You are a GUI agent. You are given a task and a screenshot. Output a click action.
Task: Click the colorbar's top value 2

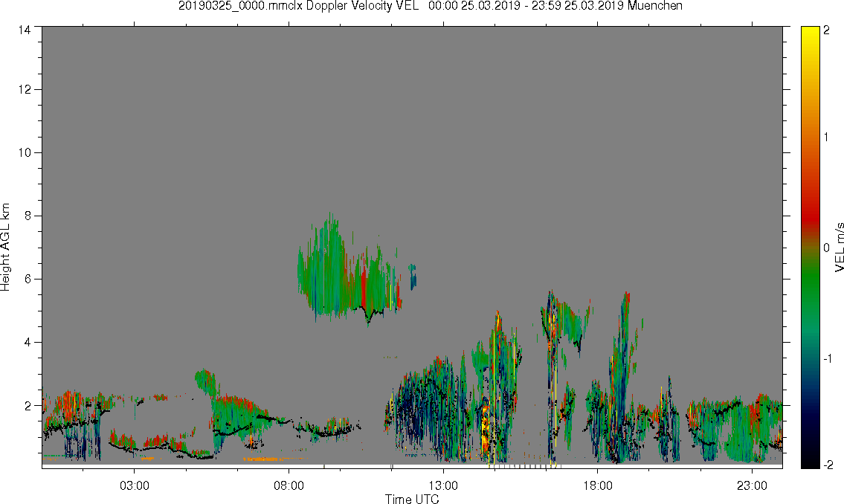[x=826, y=30]
